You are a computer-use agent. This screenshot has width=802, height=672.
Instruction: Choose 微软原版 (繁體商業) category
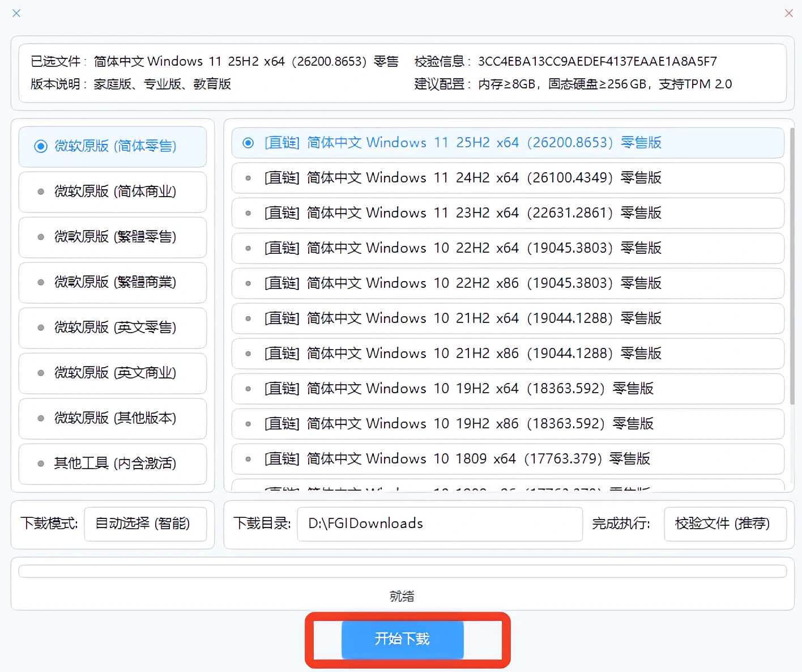point(113,282)
